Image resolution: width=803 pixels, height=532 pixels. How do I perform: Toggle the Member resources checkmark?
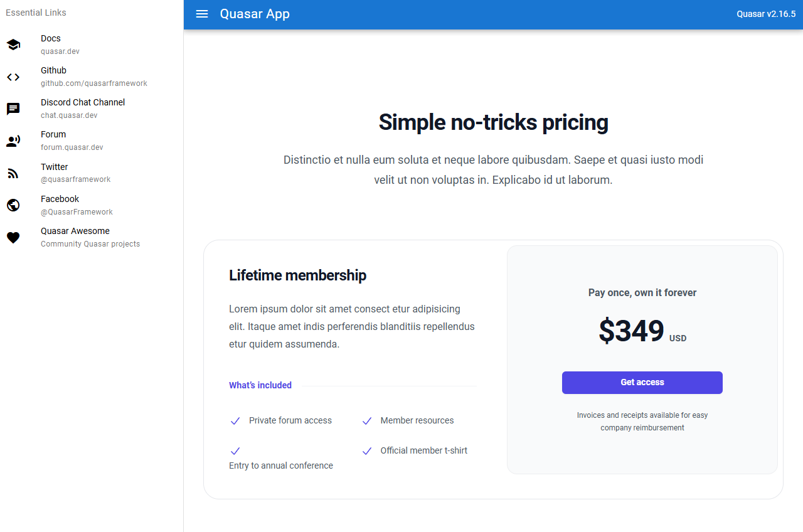(367, 421)
